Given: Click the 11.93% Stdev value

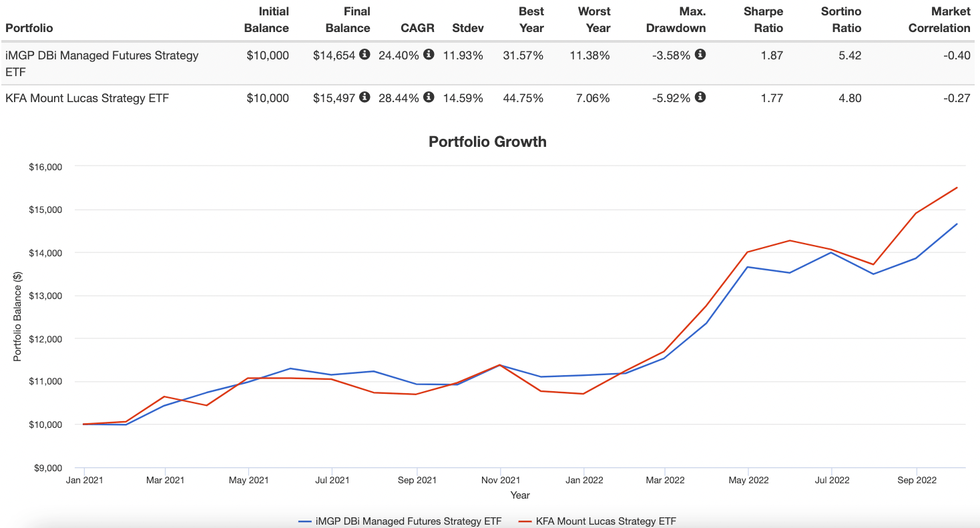Looking at the screenshot, I should tap(463, 55).
